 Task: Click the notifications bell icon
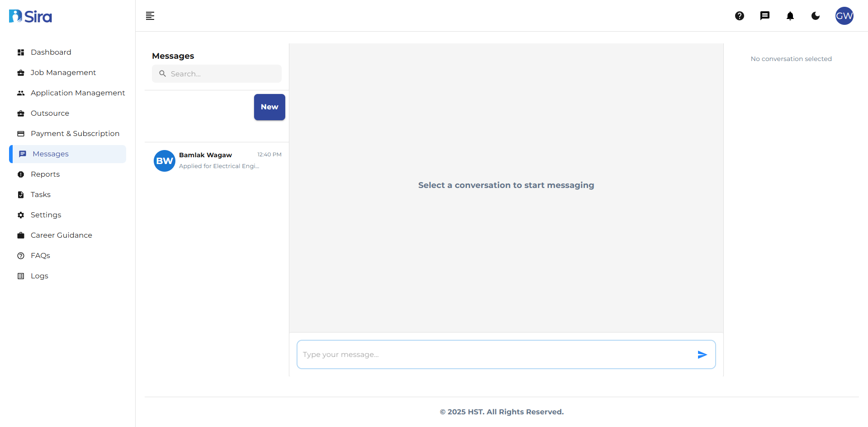pyautogui.click(x=790, y=16)
